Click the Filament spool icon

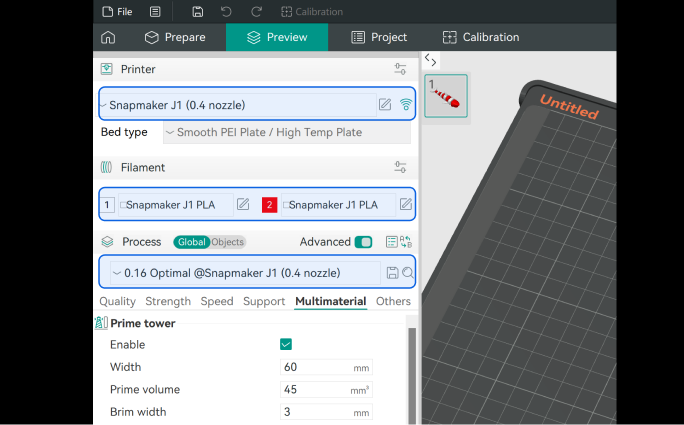coord(106,167)
